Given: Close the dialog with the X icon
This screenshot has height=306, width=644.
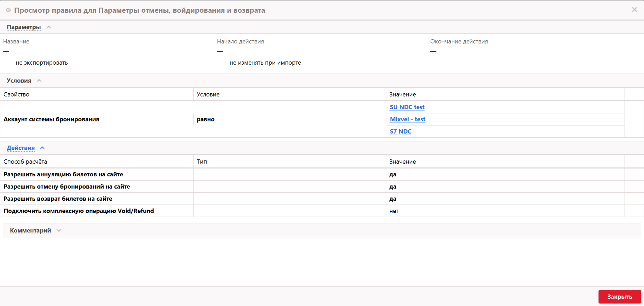Looking at the screenshot, I should (634, 10).
